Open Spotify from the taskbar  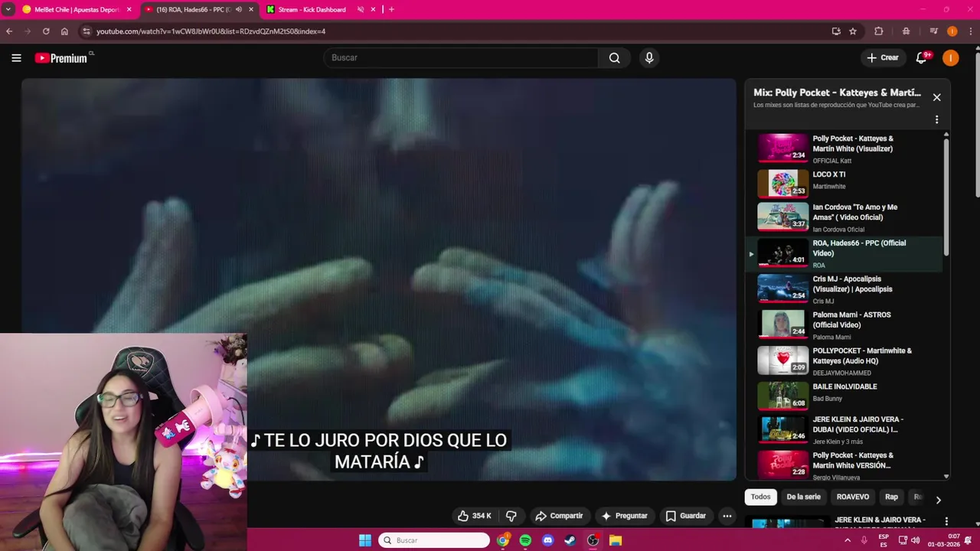tap(525, 540)
